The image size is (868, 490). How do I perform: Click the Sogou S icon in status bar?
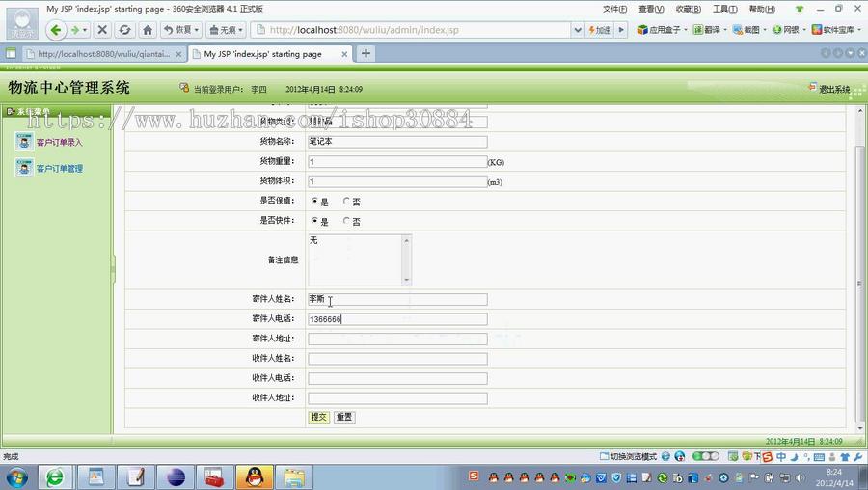pos(768,457)
